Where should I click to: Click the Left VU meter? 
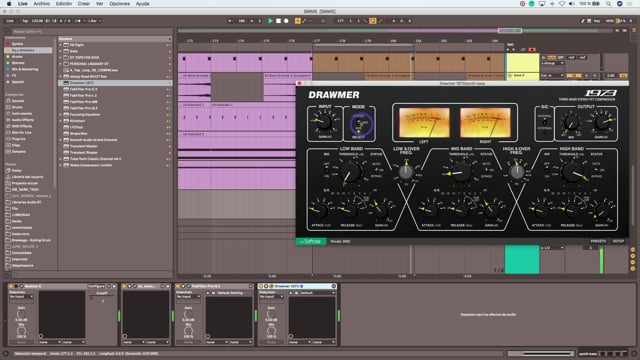(424, 122)
